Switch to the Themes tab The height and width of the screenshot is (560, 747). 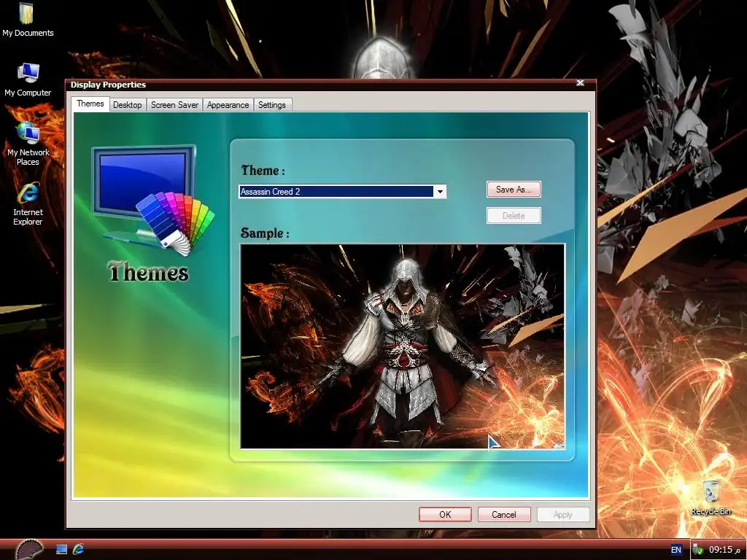pyautogui.click(x=90, y=104)
